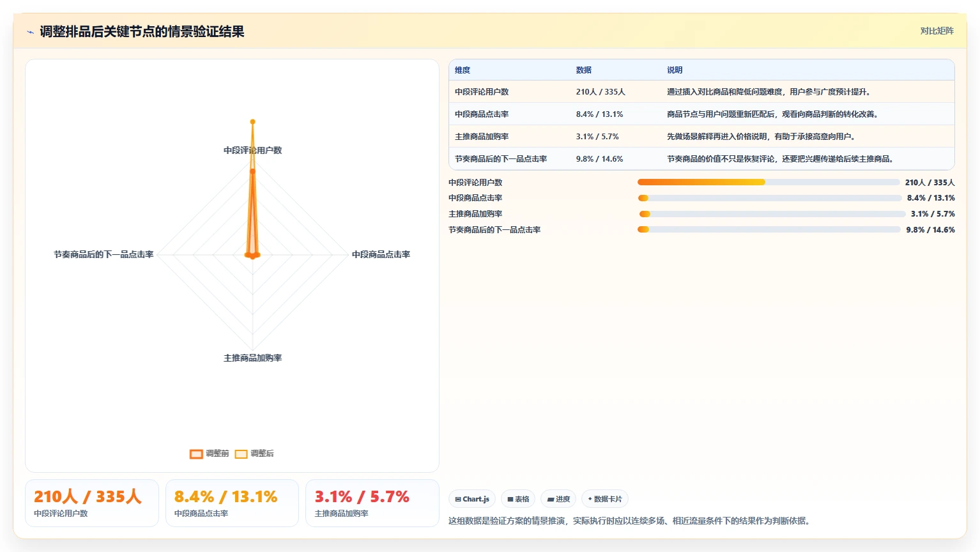Click progress value 9.8% / 14.6% beside bar
Screen dimensions: 980x552
(x=930, y=229)
